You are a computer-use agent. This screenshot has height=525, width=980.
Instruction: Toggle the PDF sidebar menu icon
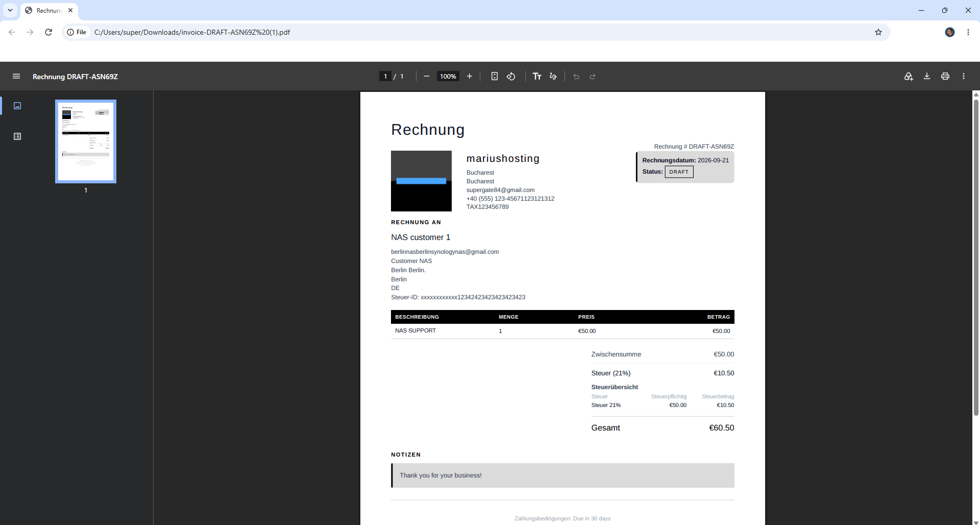16,76
